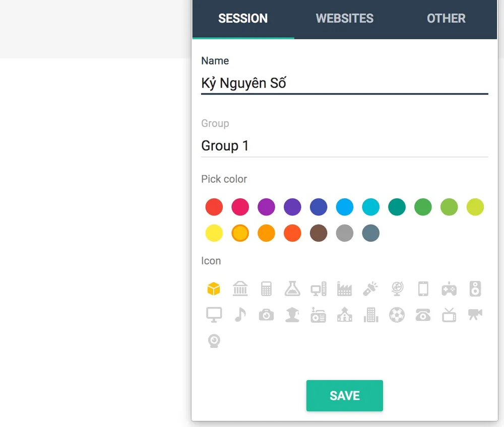Choose the music note icon
The width and height of the screenshot is (504, 427).
click(x=240, y=315)
